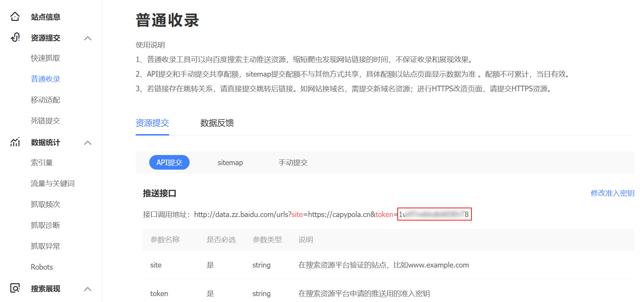Open 快速抓取 in the sidebar
The image size is (644, 302).
pyautogui.click(x=45, y=58)
